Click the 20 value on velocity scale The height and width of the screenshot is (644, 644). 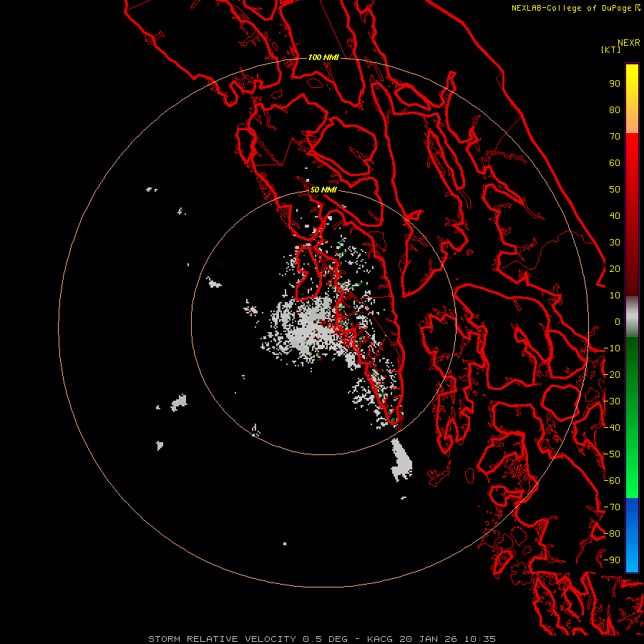click(x=615, y=269)
